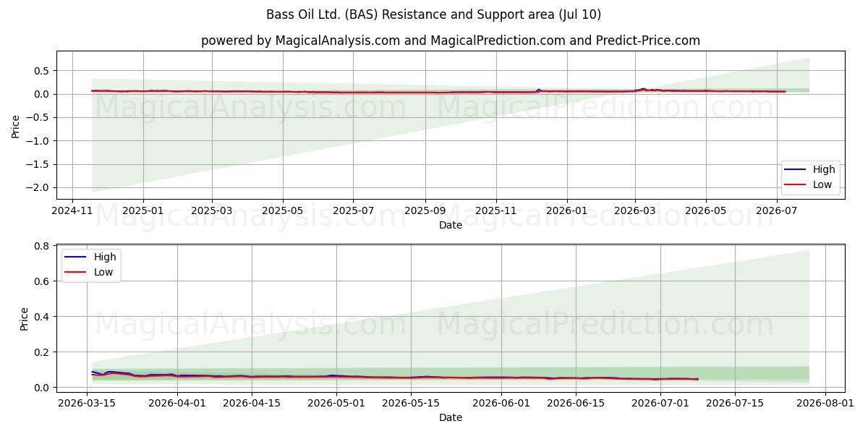Click top chart y-axis value '−2.0'
Screen dimensions: 868x434
pos(38,187)
